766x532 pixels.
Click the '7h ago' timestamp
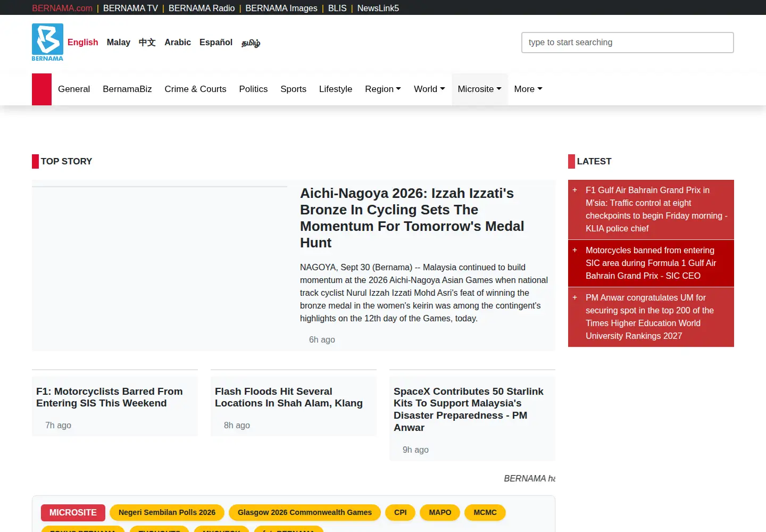tap(58, 425)
